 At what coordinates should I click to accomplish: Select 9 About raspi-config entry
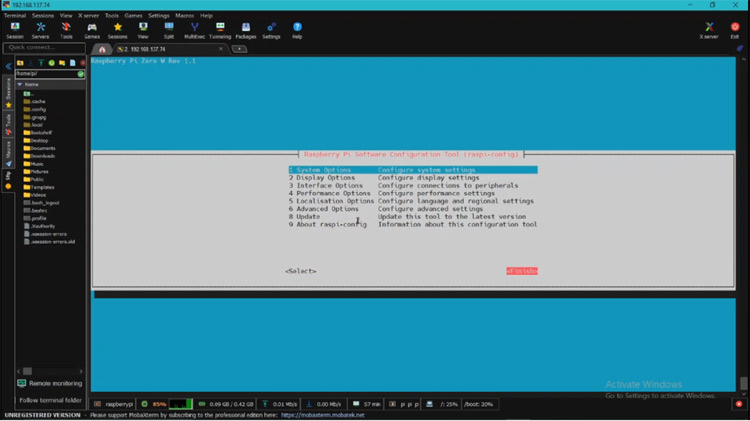(413, 224)
